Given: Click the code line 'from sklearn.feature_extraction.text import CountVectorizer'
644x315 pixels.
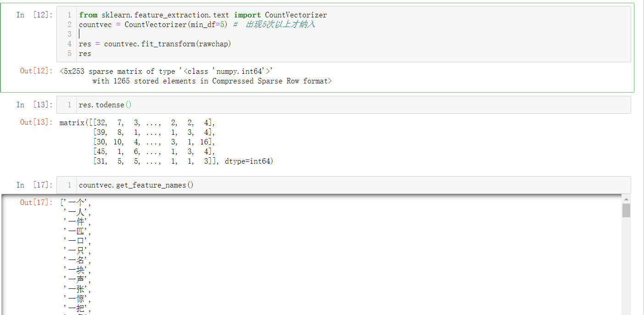Looking at the screenshot, I should click(203, 15).
